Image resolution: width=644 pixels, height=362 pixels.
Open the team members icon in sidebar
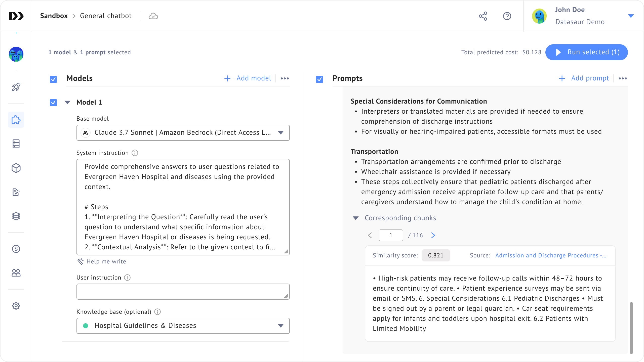[16, 273]
